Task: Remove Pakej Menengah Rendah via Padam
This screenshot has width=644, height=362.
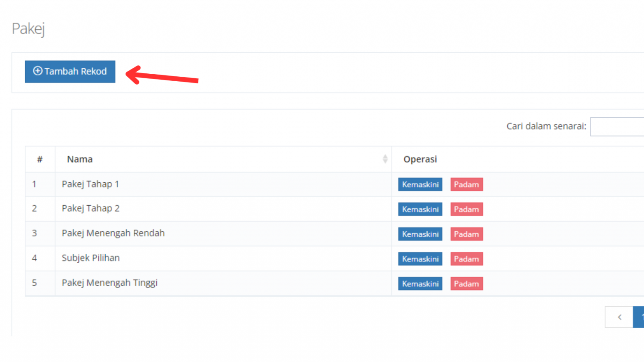Action: point(466,234)
